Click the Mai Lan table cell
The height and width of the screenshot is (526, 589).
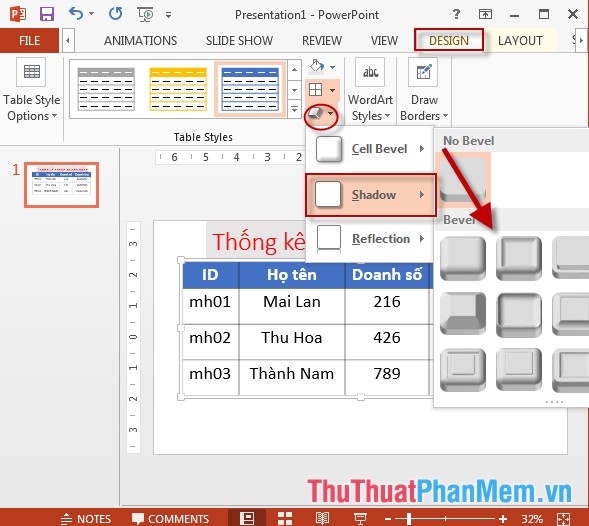291,306
